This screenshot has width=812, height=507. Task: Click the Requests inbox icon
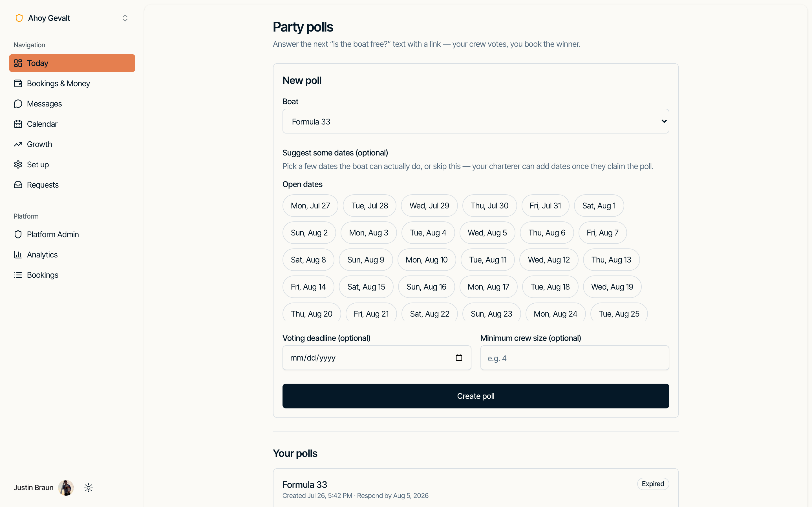coord(18,185)
